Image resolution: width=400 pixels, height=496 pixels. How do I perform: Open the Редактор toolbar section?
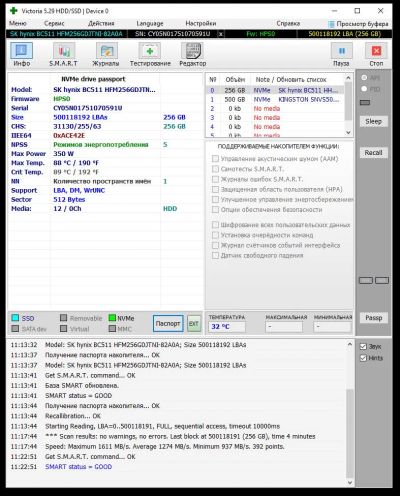pos(193,54)
